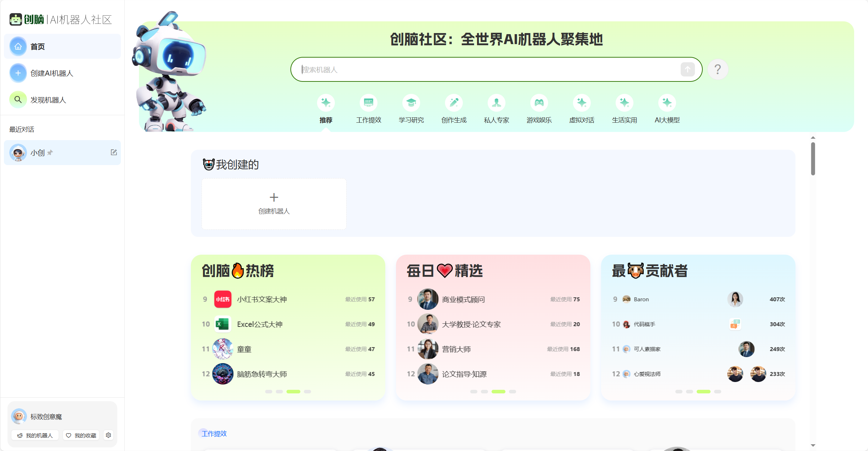Viewport: 868px width, 451px height.
Task: Select the 工作提效 monitor category icon
Action: point(369,103)
